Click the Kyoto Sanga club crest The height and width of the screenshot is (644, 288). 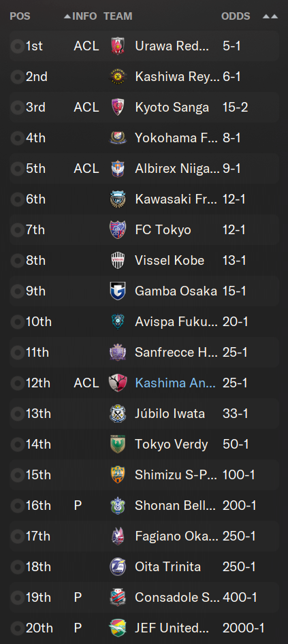coord(118,107)
